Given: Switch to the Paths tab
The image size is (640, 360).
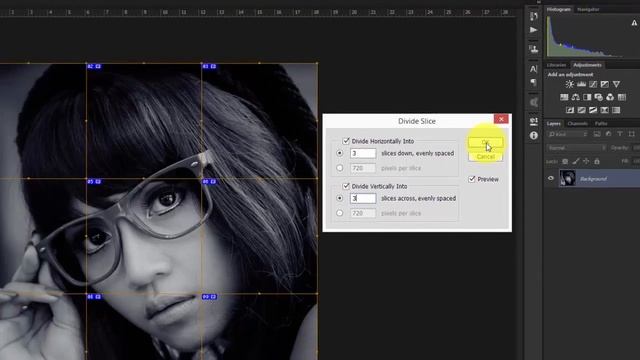Looking at the screenshot, I should tap(601, 123).
